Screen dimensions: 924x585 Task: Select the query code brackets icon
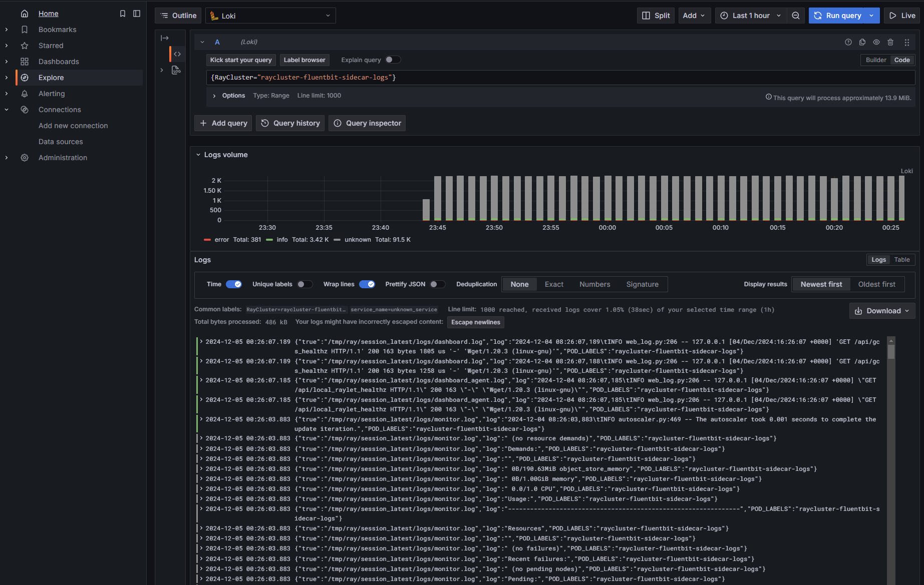[177, 54]
